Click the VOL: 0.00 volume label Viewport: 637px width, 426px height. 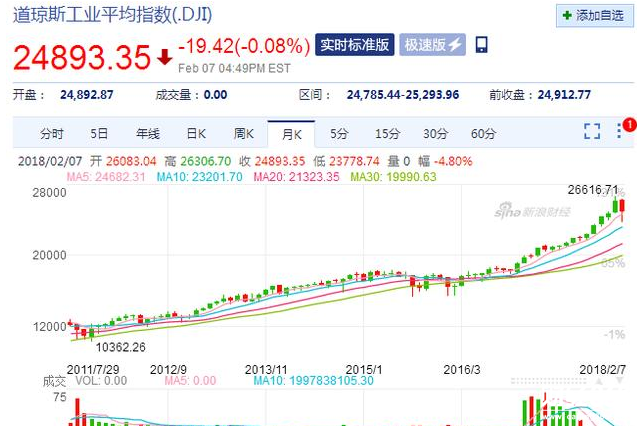pyautogui.click(x=101, y=381)
